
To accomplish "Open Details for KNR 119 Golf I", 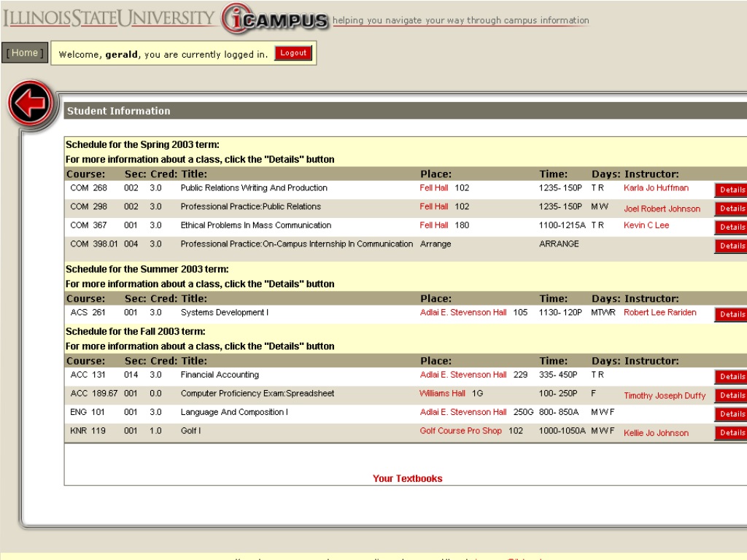I will [x=731, y=432].
